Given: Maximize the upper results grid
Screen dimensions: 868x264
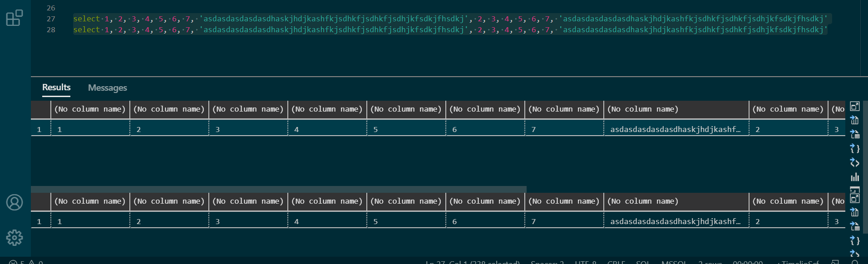Looking at the screenshot, I should [x=855, y=106].
